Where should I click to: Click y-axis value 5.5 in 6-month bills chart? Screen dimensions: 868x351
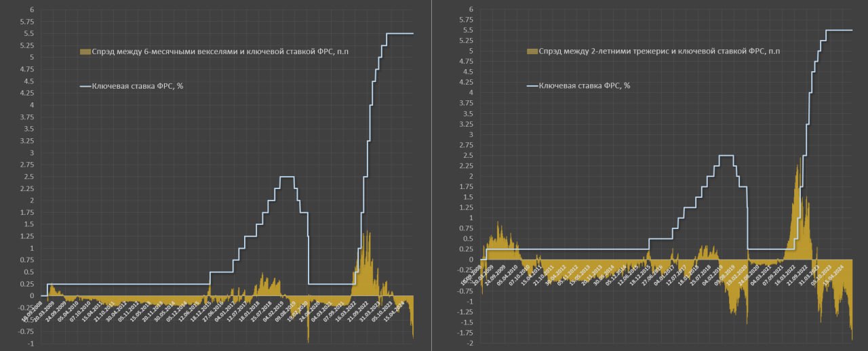click(x=27, y=33)
